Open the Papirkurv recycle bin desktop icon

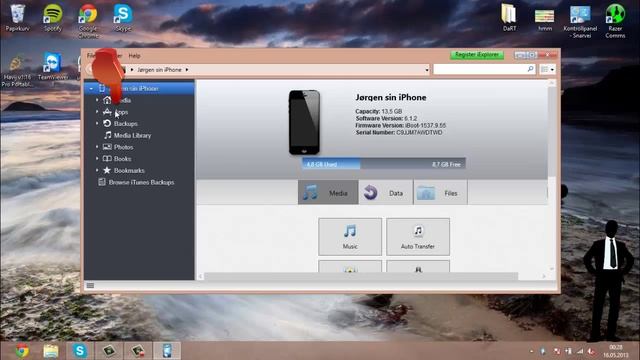(x=17, y=18)
